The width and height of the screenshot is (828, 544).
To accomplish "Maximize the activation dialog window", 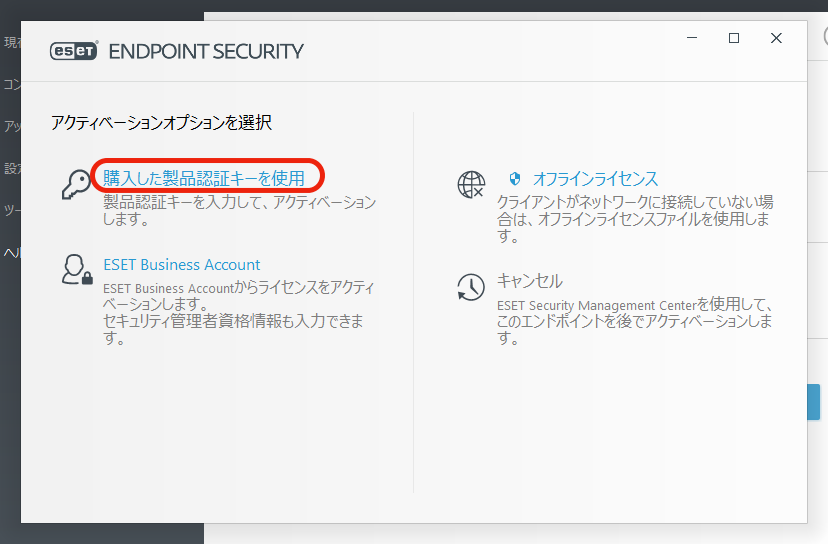I will point(734,38).
